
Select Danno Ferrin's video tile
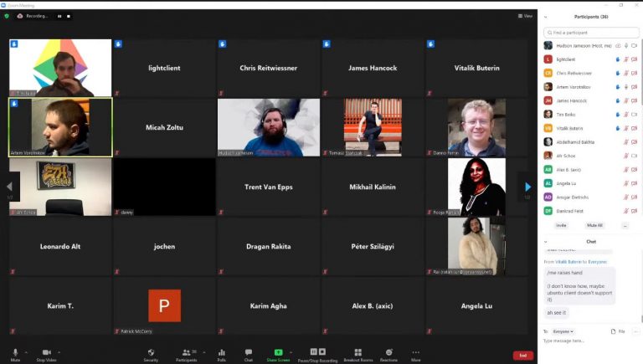[x=476, y=127]
